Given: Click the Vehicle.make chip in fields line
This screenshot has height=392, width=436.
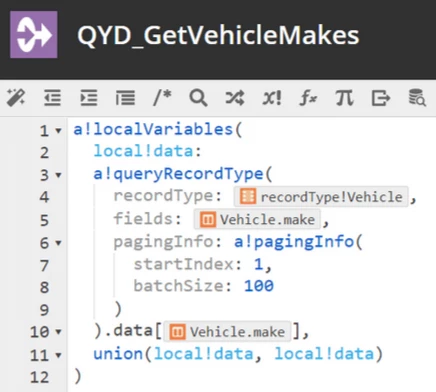Looking at the screenshot, I should click(x=257, y=220).
